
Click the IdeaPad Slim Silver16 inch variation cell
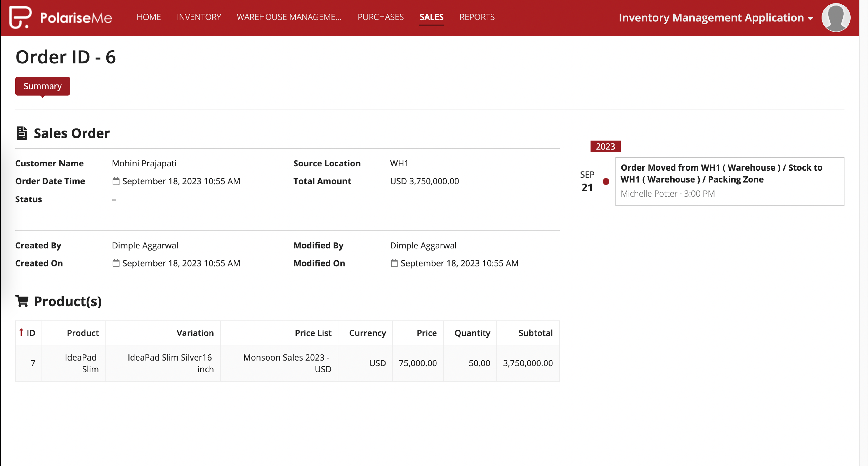coord(163,363)
